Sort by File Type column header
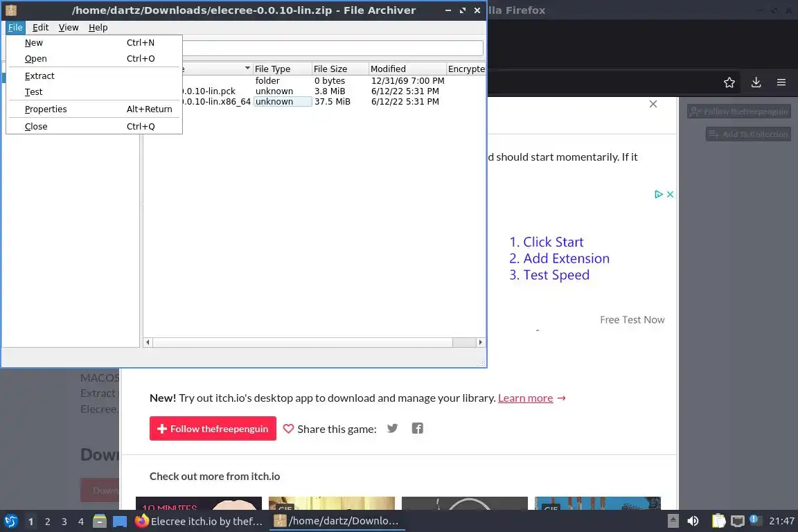 [283, 69]
